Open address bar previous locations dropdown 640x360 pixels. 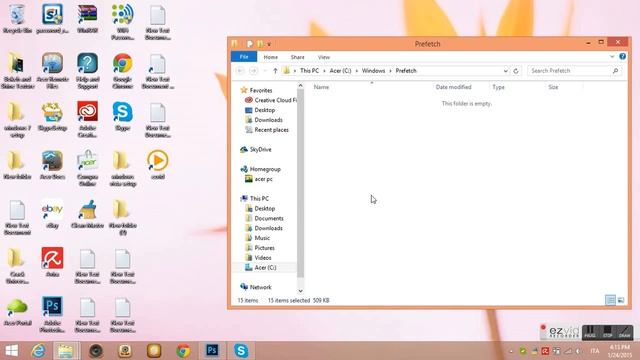click(505, 71)
